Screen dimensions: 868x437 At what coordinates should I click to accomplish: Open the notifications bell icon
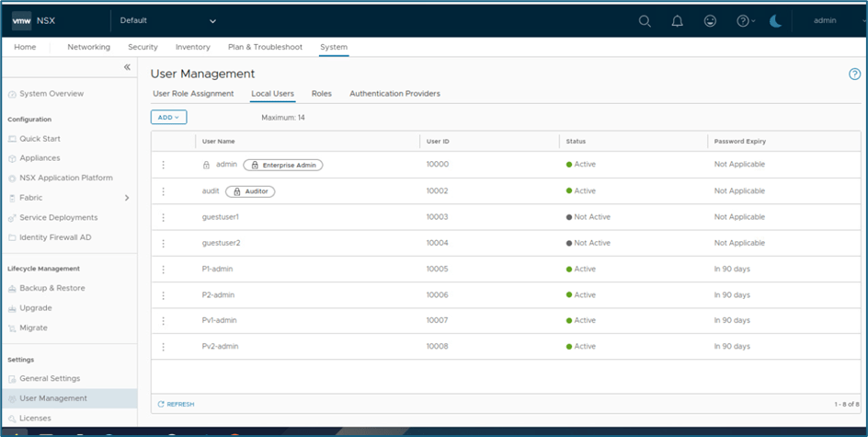click(677, 21)
